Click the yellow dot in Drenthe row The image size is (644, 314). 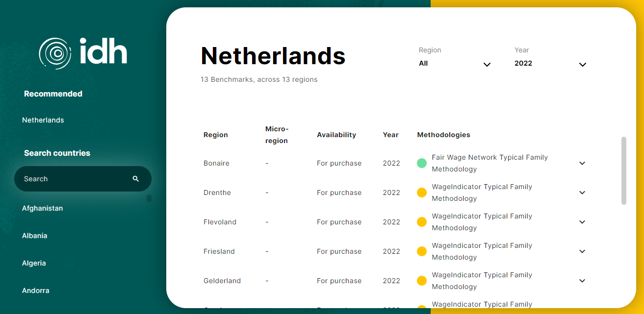coord(421,193)
